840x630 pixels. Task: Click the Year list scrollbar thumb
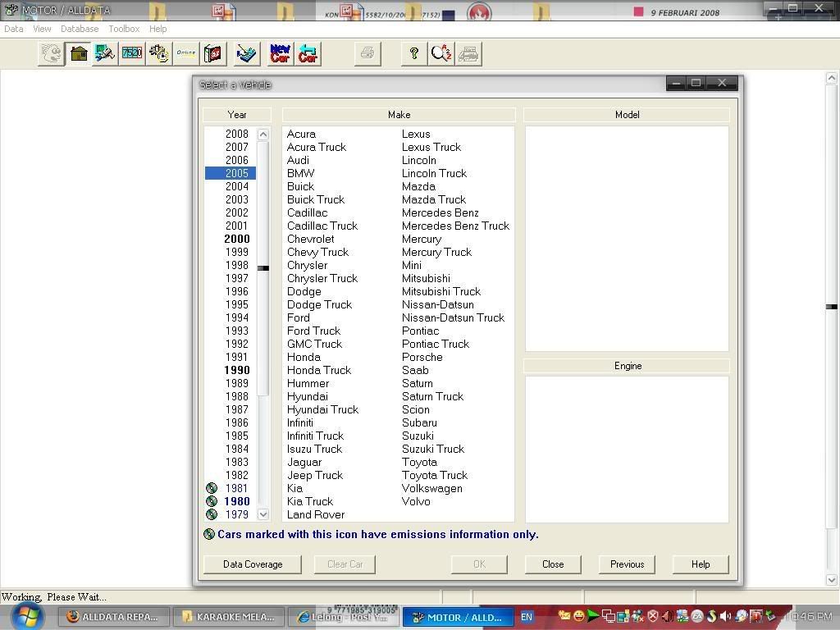[263, 268]
